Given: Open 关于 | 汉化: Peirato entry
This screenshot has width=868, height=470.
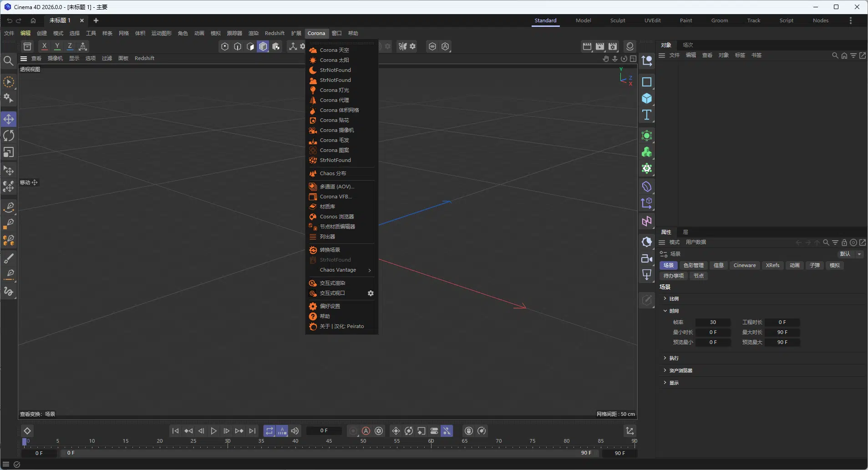Looking at the screenshot, I should (341, 326).
